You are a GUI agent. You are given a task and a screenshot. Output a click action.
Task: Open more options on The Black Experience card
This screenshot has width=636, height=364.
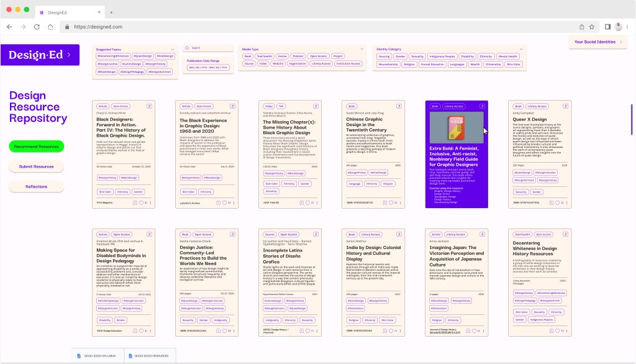(x=234, y=202)
